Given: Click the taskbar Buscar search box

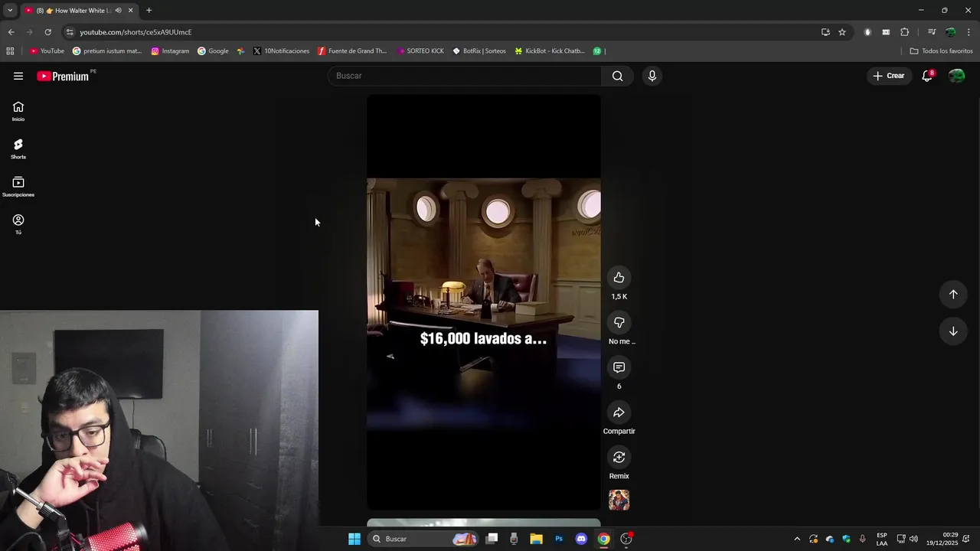Looking at the screenshot, I should 423,539.
